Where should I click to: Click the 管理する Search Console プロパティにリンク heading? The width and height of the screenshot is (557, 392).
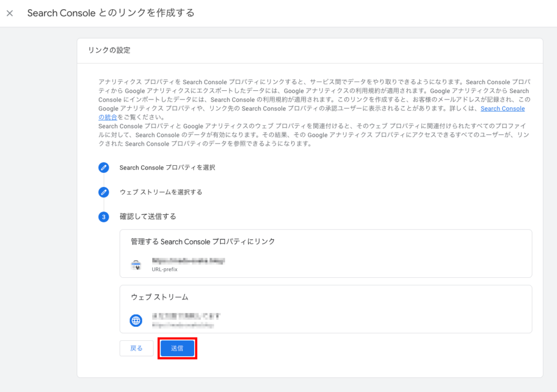[203, 242]
